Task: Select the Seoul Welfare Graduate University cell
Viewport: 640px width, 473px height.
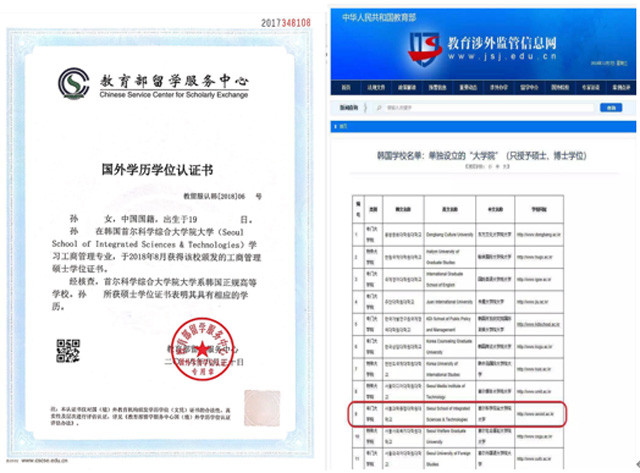Action: click(450, 437)
